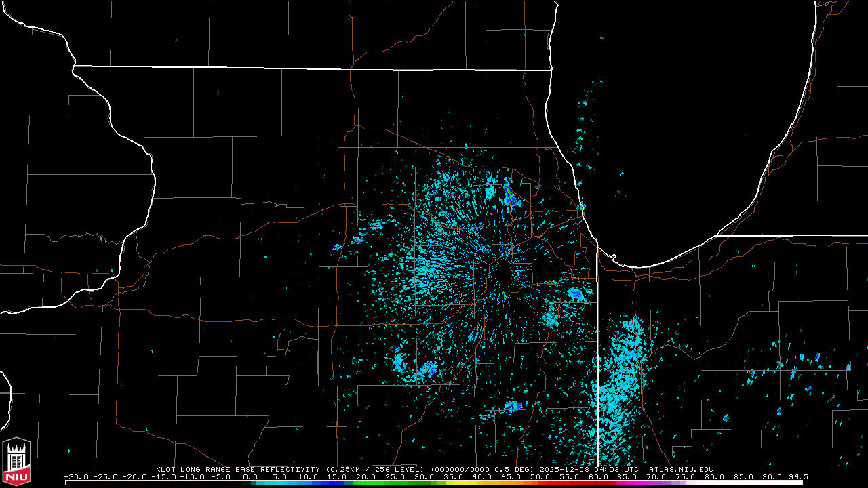Click the KLOT Long Range Base Reflectivity title
This screenshot has width=868, height=488.
coord(237,469)
